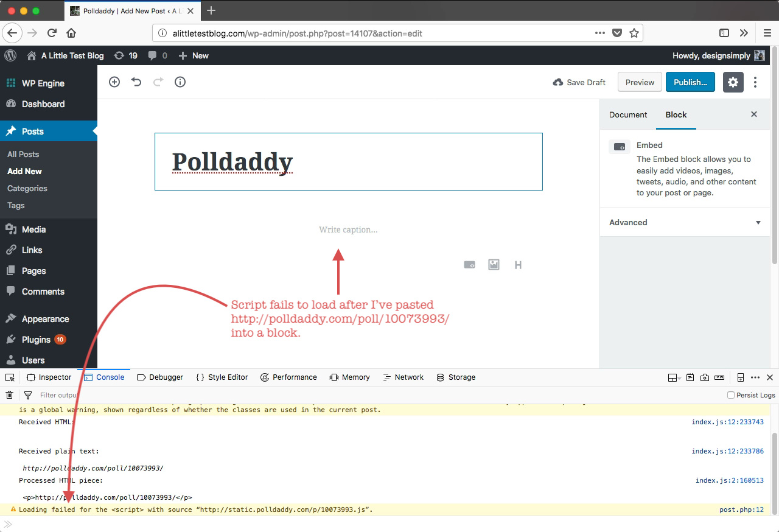
Task: Expand the Advanced section in the Block panel
Action: (x=684, y=222)
